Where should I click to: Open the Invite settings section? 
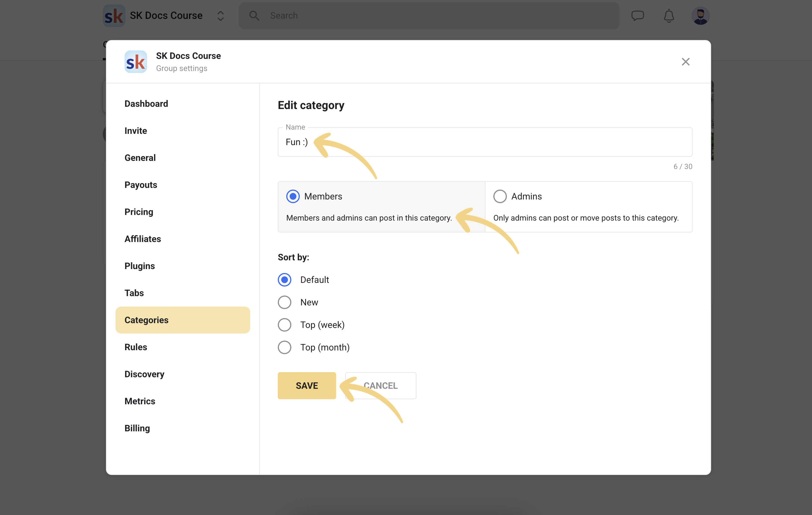coord(182,130)
